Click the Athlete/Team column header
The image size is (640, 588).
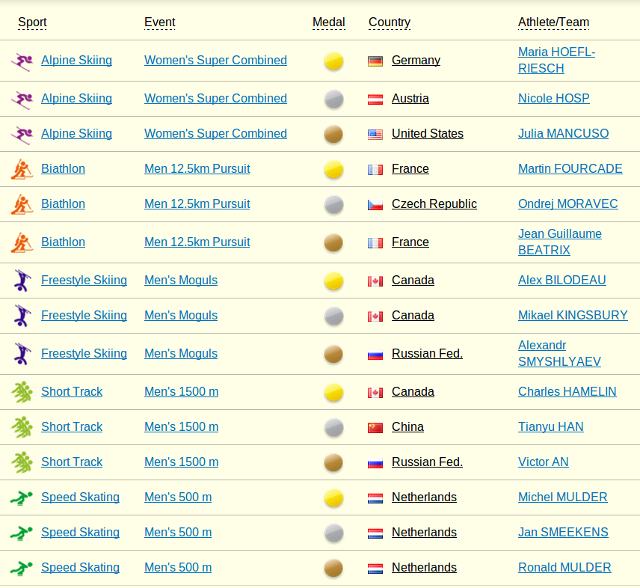pyautogui.click(x=553, y=22)
